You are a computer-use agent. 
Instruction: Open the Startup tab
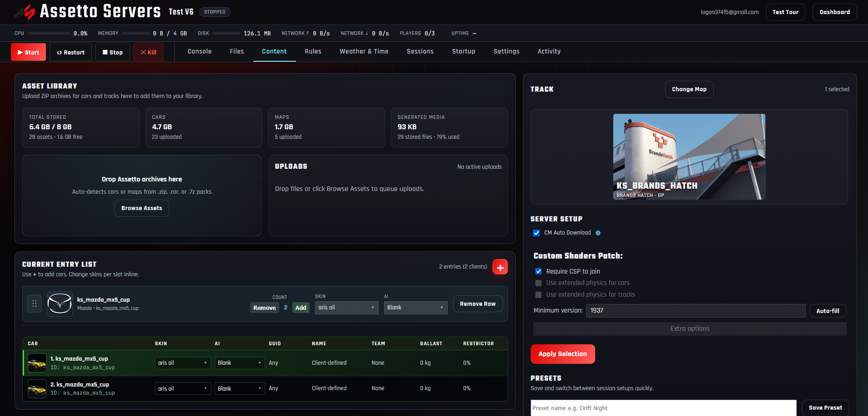point(464,52)
